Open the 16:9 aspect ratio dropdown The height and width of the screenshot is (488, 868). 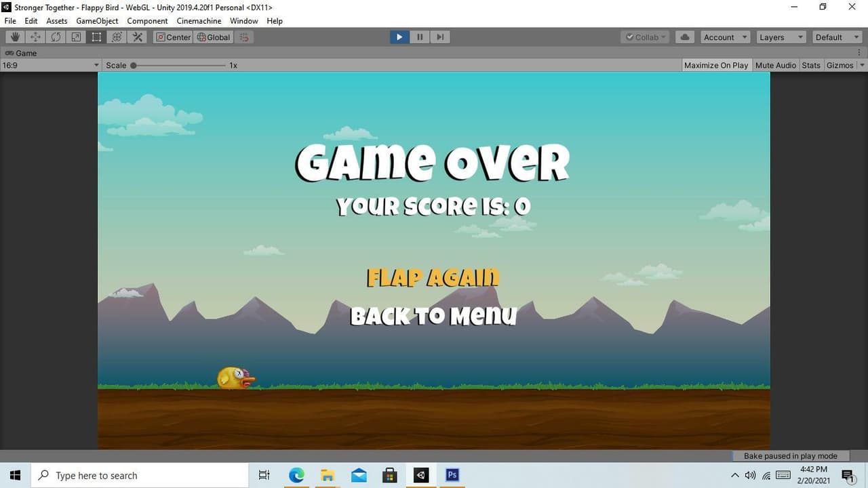tap(51, 65)
